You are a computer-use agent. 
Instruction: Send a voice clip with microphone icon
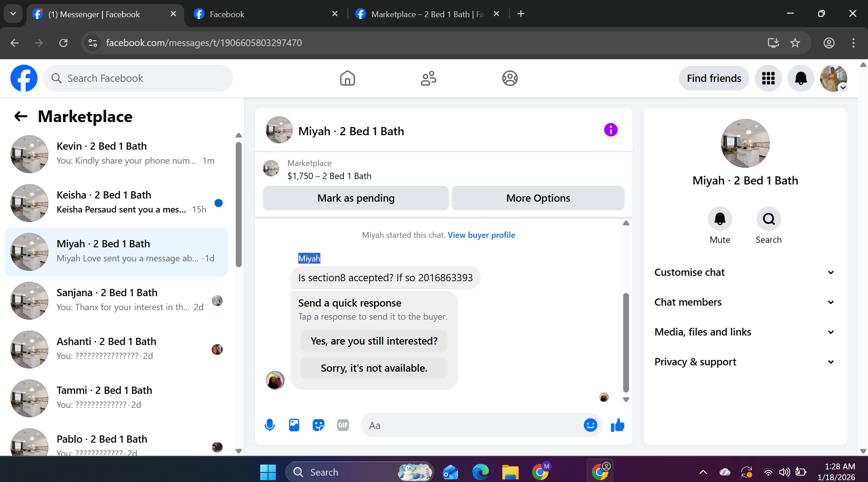click(270, 425)
